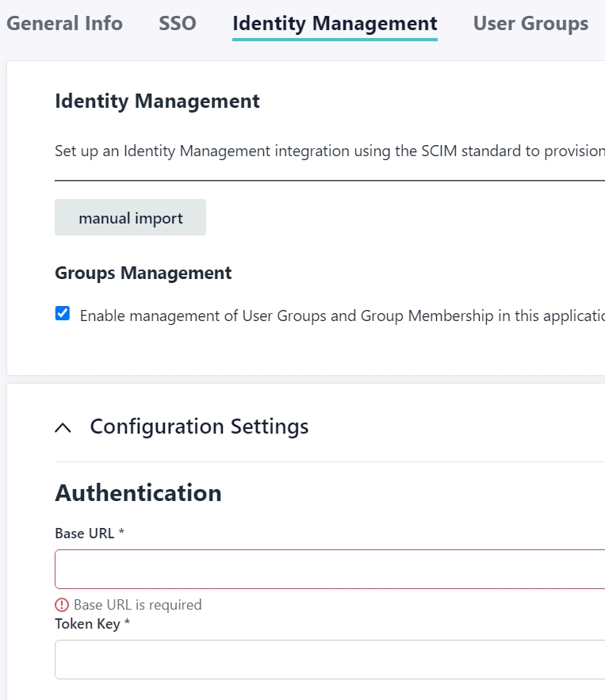Go to the User Groups tab

(530, 24)
